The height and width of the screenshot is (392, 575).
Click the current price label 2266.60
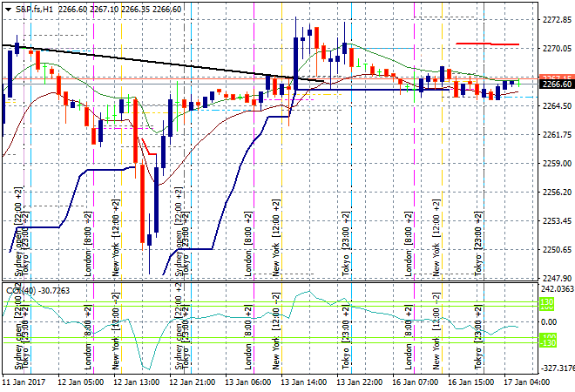[x=556, y=84]
